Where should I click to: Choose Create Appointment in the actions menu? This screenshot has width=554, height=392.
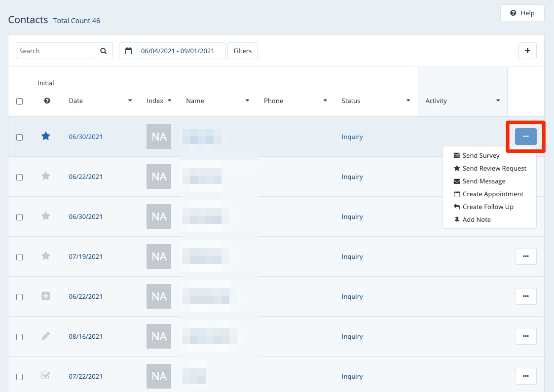point(492,194)
